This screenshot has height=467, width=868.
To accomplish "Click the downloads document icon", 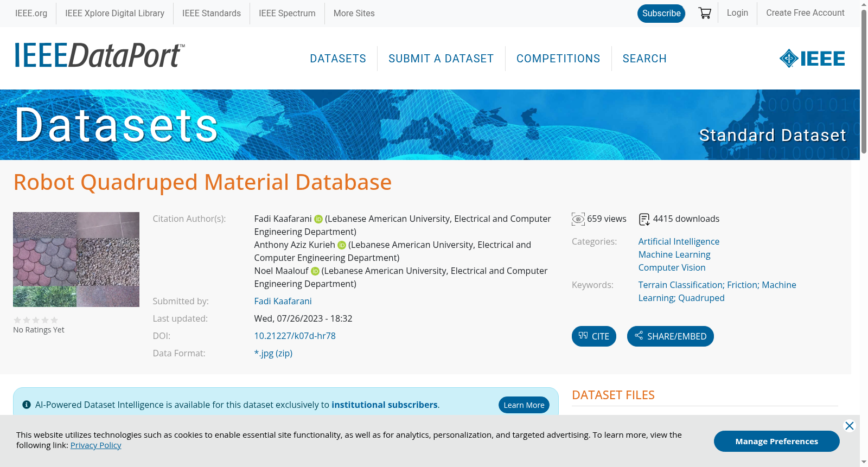I will click(644, 219).
